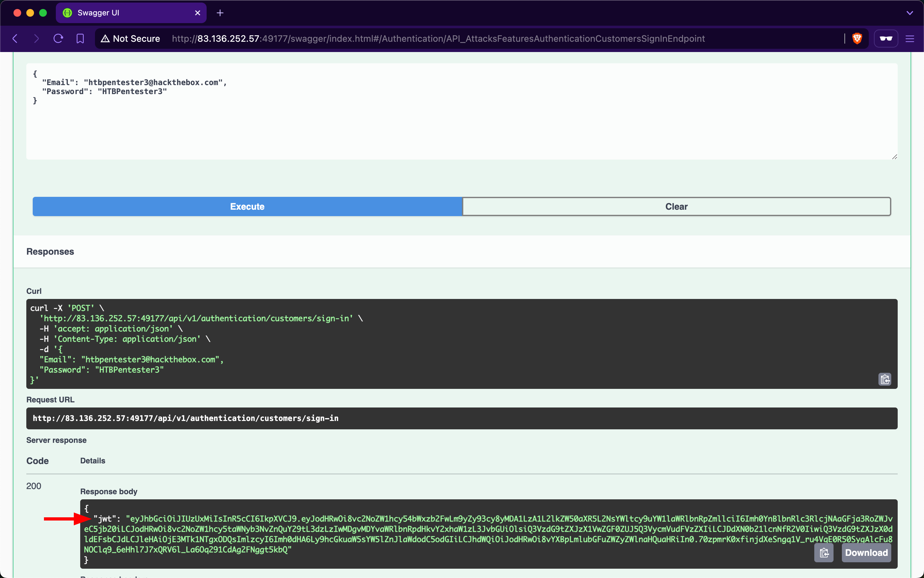The width and height of the screenshot is (924, 578).
Task: Click the address bar URL
Action: click(438, 39)
